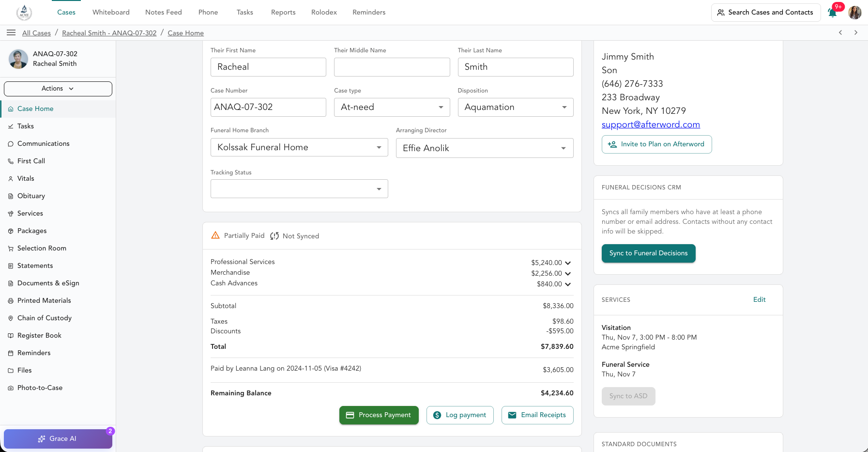This screenshot has width=868, height=452.
Task: Open Racheal Smith - ANAQ-07-302 breadcrumb
Action: [109, 33]
